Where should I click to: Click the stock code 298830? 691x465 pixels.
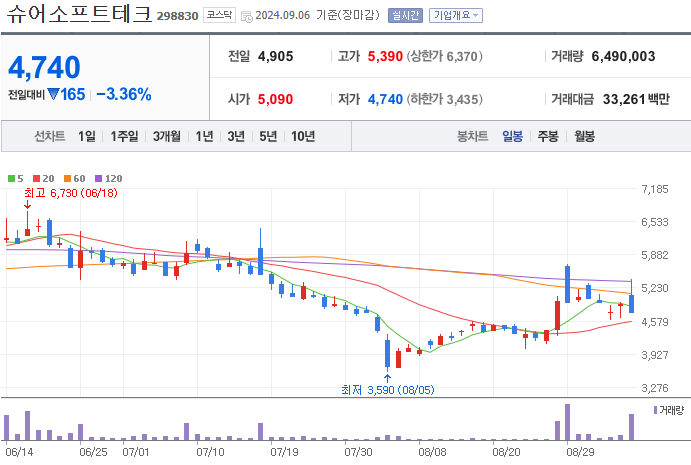[177, 16]
